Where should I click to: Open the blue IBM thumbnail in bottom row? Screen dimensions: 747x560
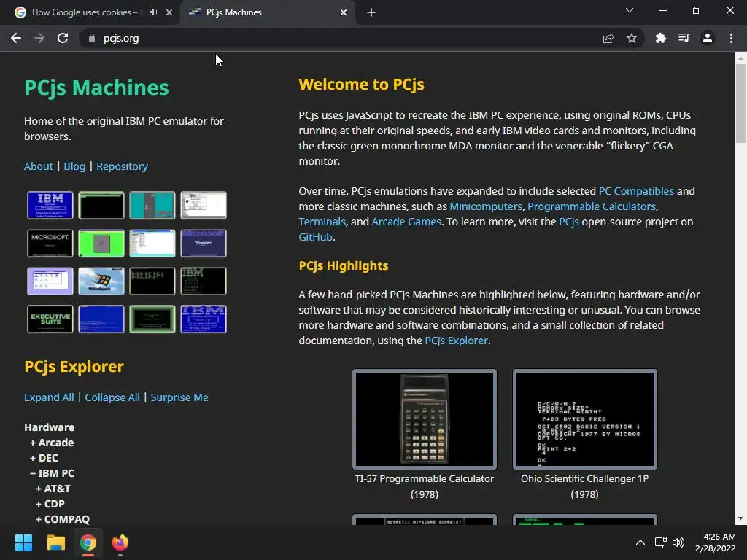point(204,319)
